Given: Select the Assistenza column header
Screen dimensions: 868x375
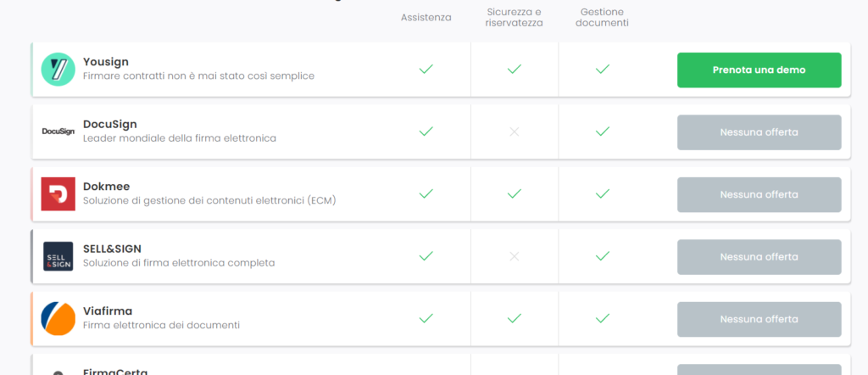Looking at the screenshot, I should click(x=426, y=17).
